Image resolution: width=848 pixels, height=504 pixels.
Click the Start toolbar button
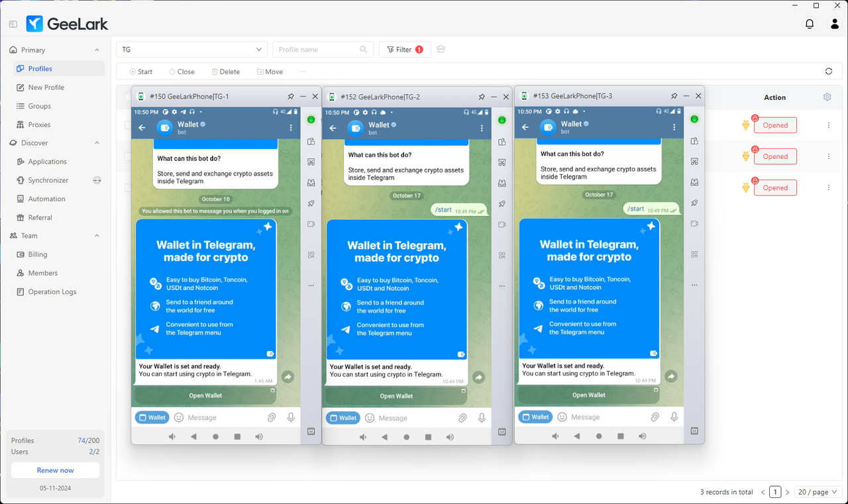coord(141,72)
